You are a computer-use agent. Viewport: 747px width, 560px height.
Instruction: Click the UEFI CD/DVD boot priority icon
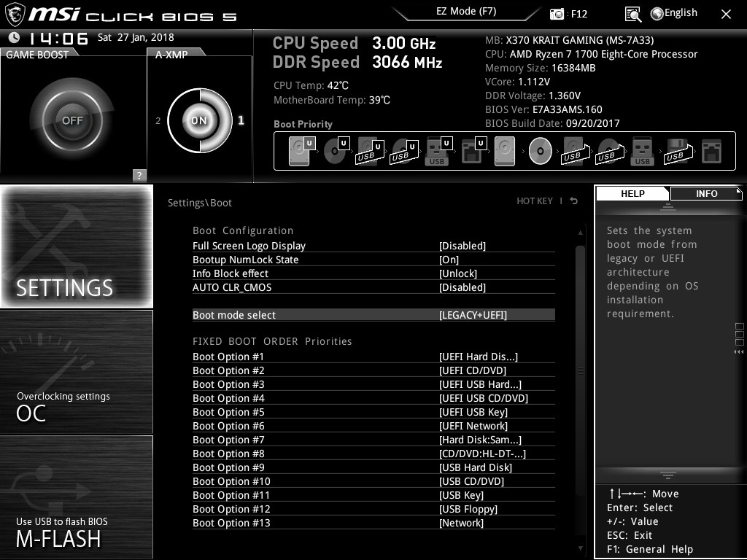(336, 151)
